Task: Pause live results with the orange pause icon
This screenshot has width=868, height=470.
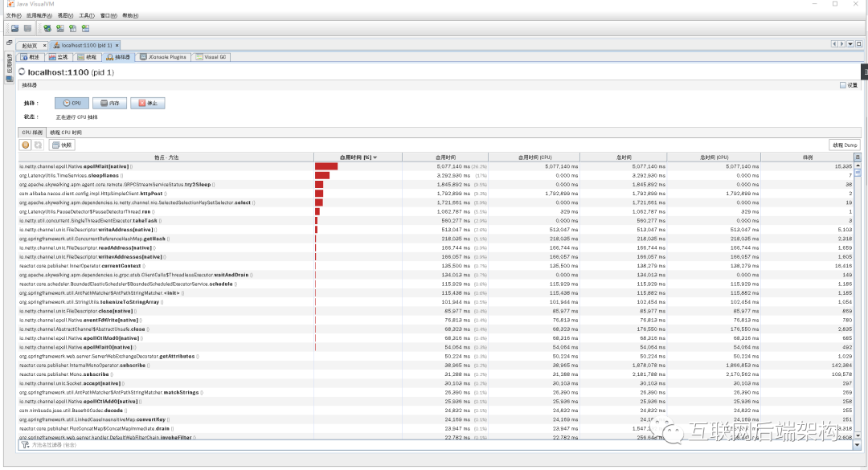Action: tap(26, 145)
